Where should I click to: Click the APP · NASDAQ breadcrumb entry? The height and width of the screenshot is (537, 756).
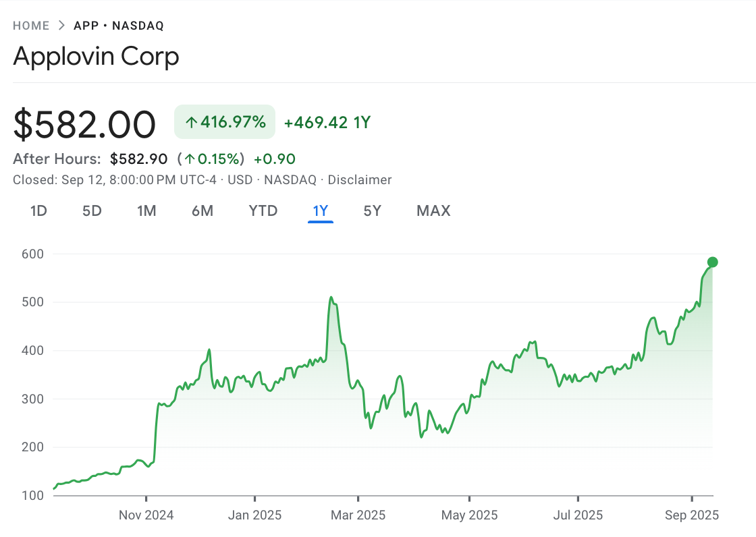pos(120,25)
